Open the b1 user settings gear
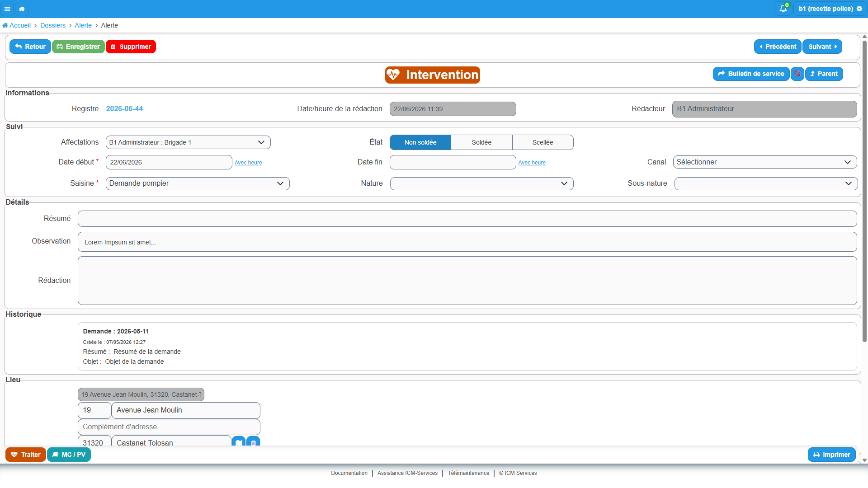The image size is (868, 488). pos(859,9)
